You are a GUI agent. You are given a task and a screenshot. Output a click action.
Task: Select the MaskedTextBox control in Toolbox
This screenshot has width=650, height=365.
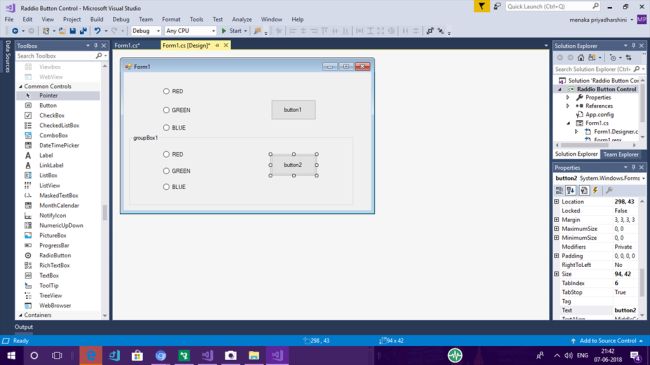click(58, 195)
